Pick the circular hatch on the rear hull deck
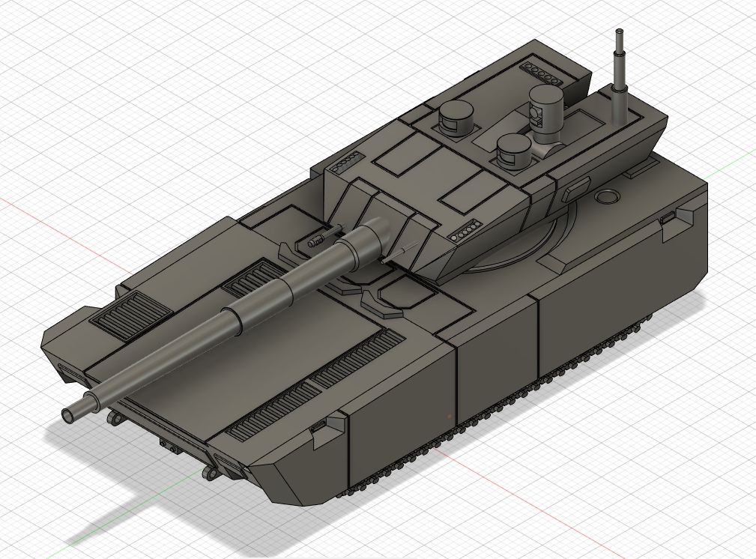Viewport: 756px width, 559px height. pos(608,196)
